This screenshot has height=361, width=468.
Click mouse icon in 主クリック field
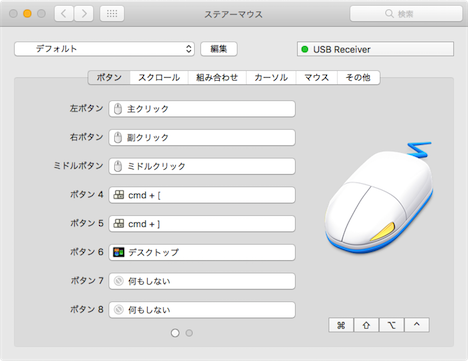[x=118, y=109]
